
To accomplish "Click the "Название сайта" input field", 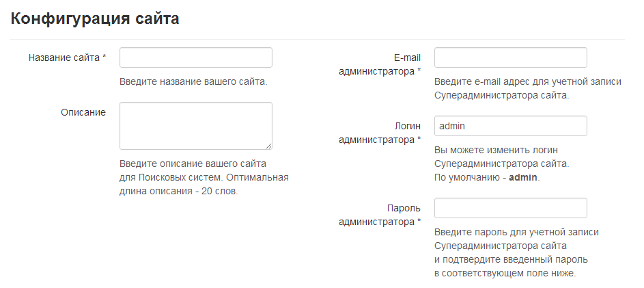I will tap(196, 57).
